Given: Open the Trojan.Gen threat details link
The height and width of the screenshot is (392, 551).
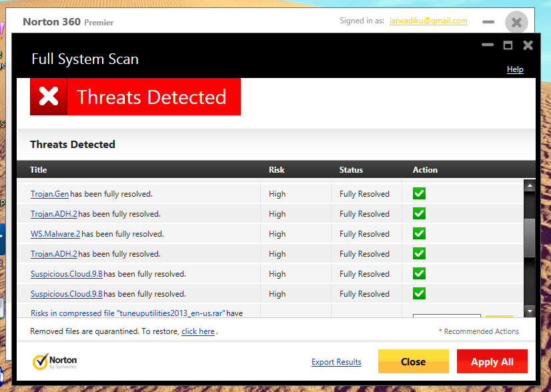Looking at the screenshot, I should click(49, 194).
